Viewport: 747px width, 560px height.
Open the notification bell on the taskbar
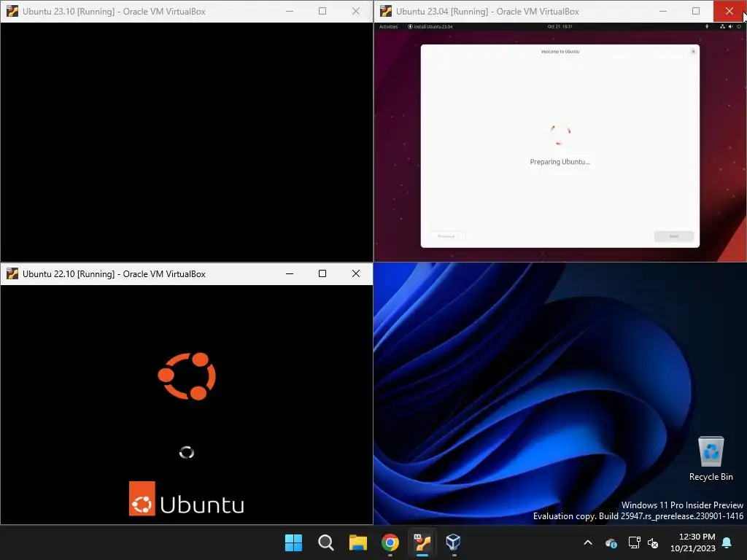pos(727,542)
